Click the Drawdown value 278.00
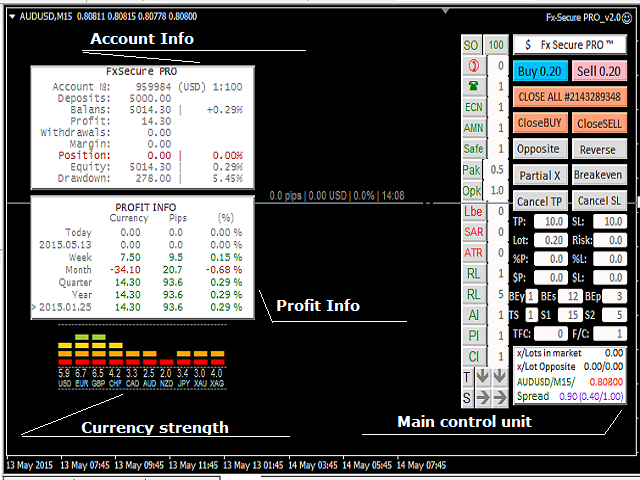This screenshot has width=640, height=480. coord(153,179)
